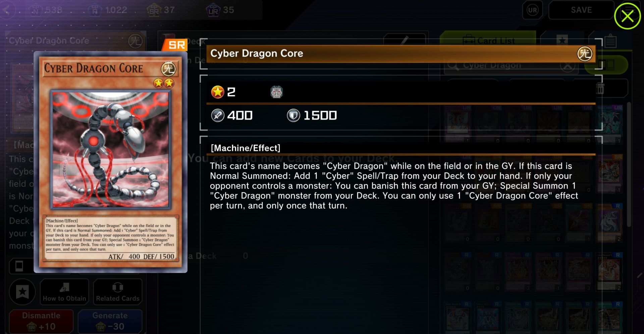Click the trash can icon
Screen dimensions: 644x334
point(600,89)
